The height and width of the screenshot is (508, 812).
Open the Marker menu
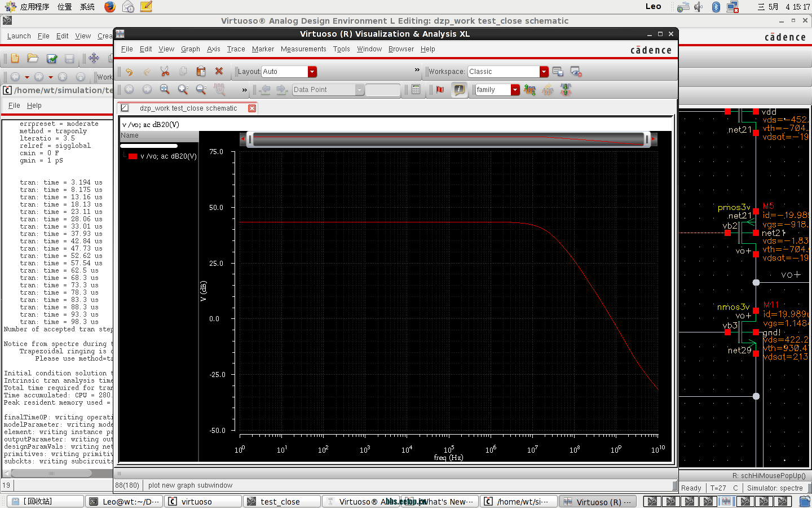(x=263, y=49)
